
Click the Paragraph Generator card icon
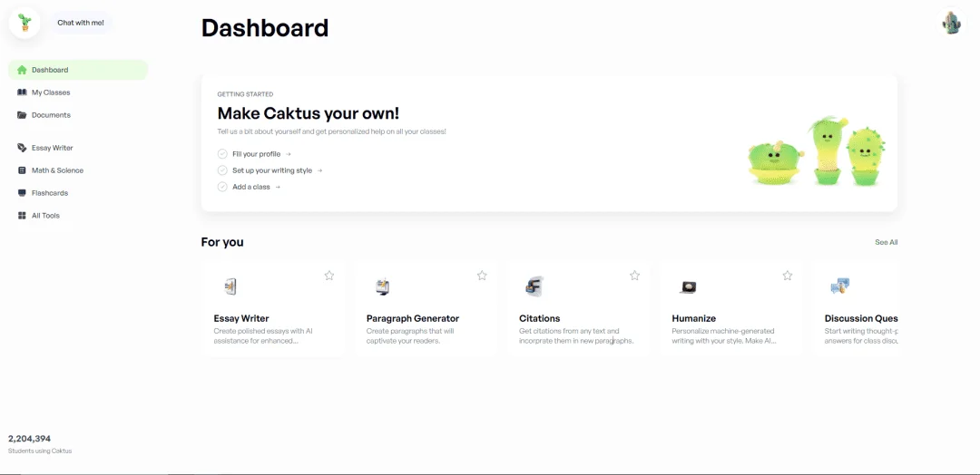point(383,286)
